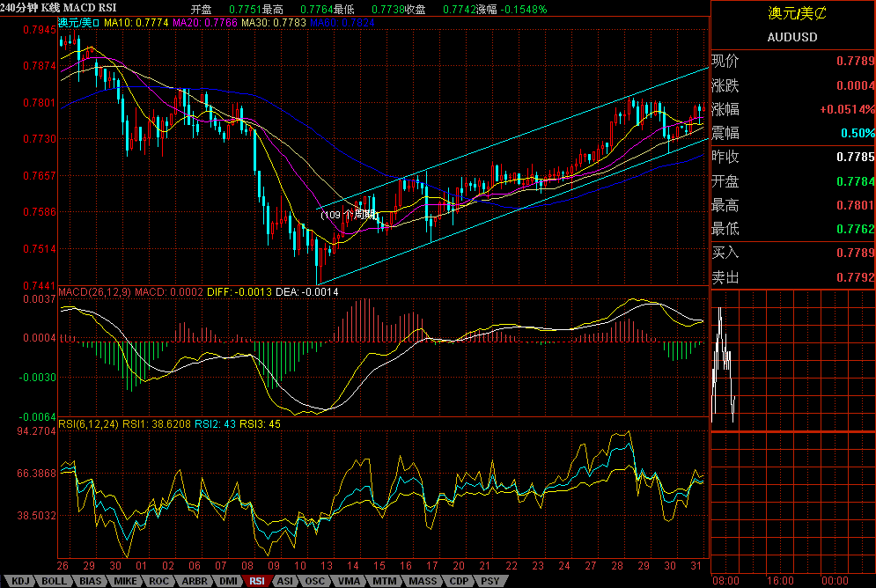Open the CDP indicator tab
The height and width of the screenshot is (588, 876).
(x=458, y=581)
